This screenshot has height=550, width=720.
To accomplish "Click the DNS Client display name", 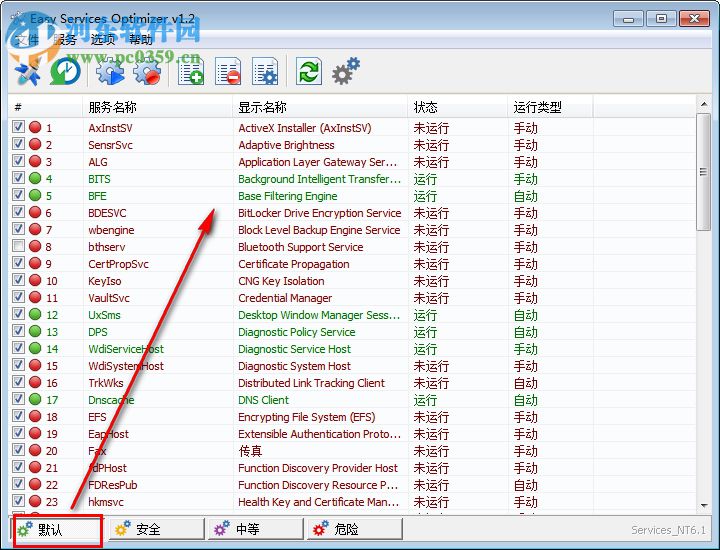I will [x=263, y=400].
